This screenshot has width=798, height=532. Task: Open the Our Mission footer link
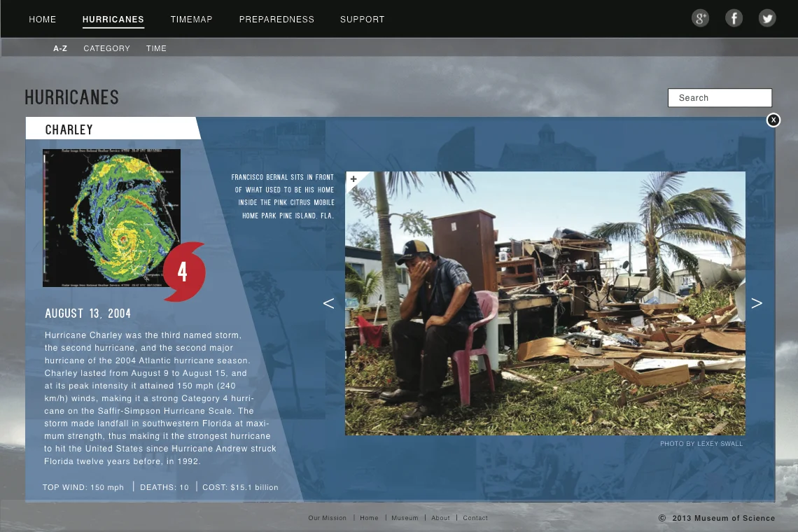click(327, 518)
